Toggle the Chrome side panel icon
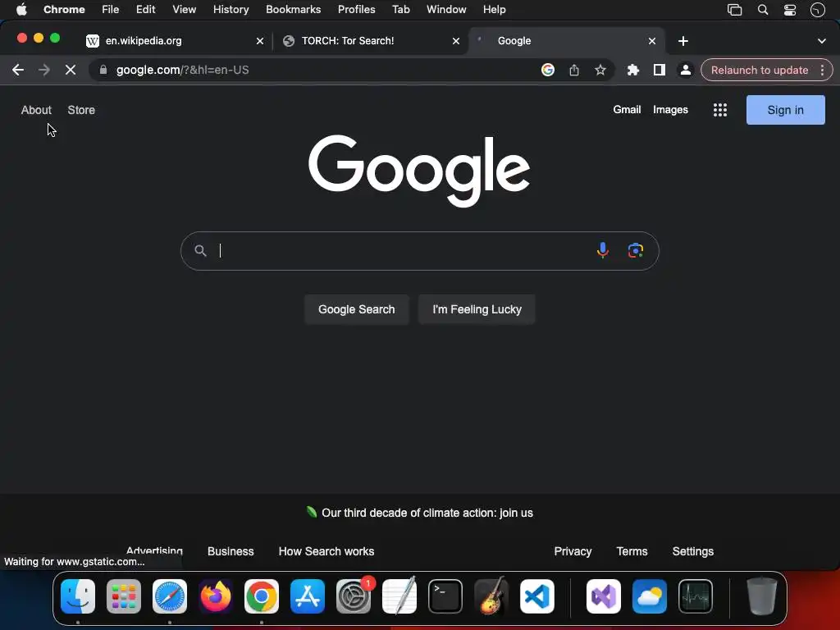The height and width of the screenshot is (630, 840). 660,71
